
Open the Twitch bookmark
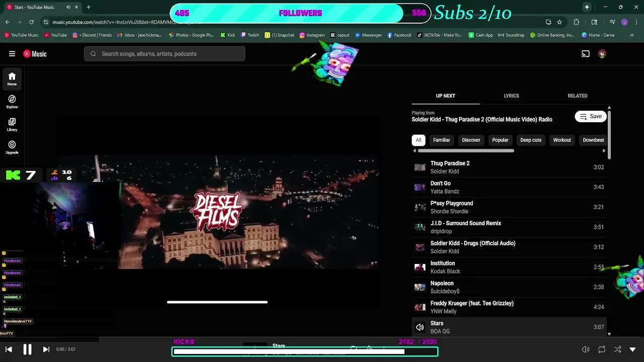(x=250, y=35)
